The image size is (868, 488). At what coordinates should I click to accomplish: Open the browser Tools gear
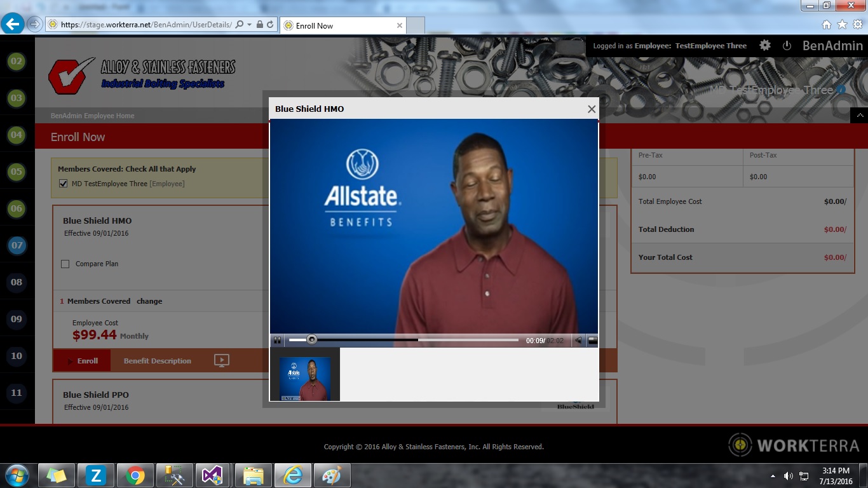[857, 25]
